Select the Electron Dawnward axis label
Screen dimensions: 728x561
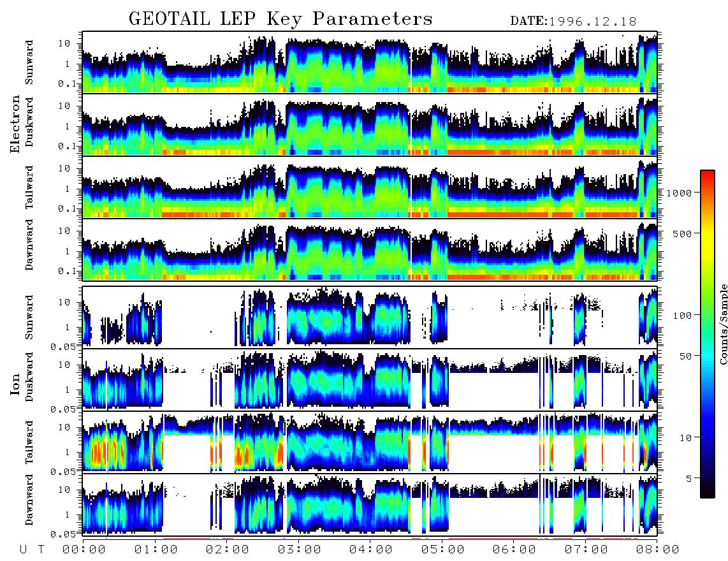tap(29, 245)
